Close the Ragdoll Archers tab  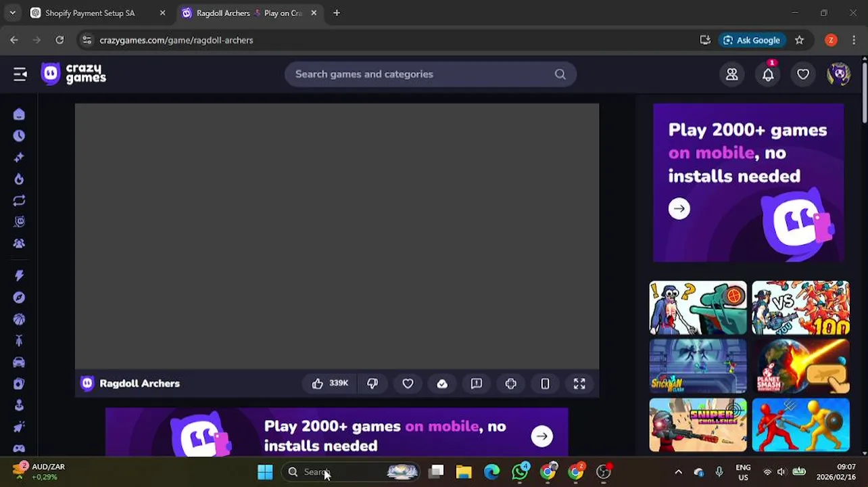click(x=314, y=13)
